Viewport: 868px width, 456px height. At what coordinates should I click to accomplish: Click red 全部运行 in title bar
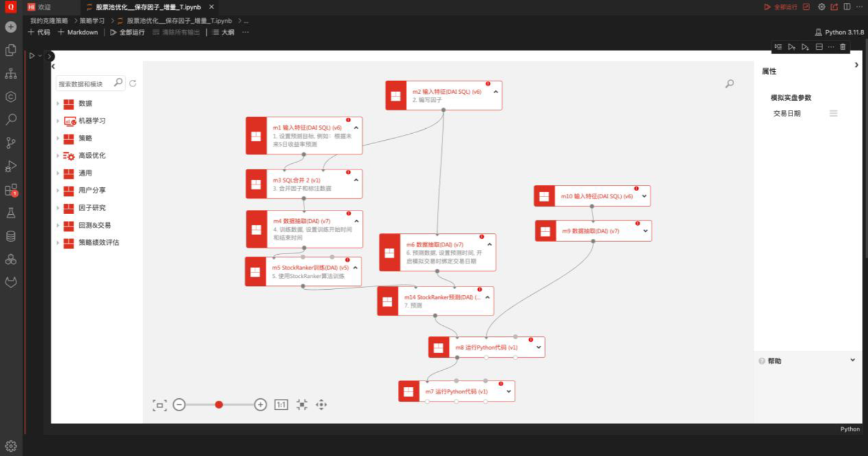pos(781,7)
